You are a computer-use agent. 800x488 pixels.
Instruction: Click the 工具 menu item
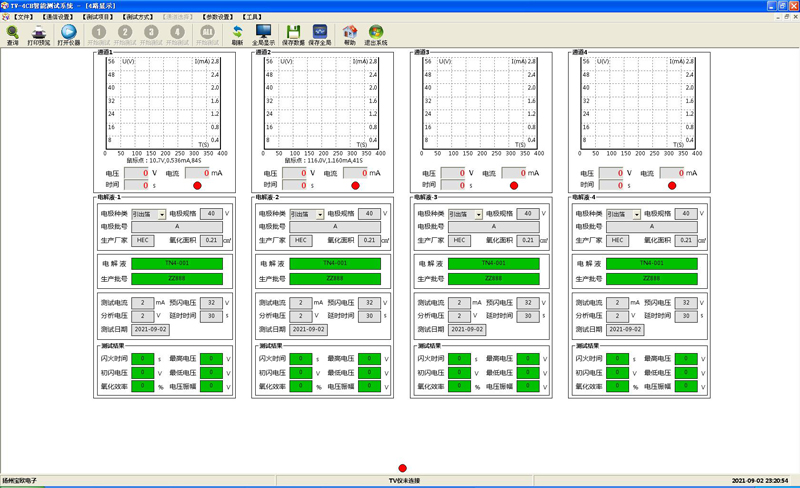click(x=252, y=17)
